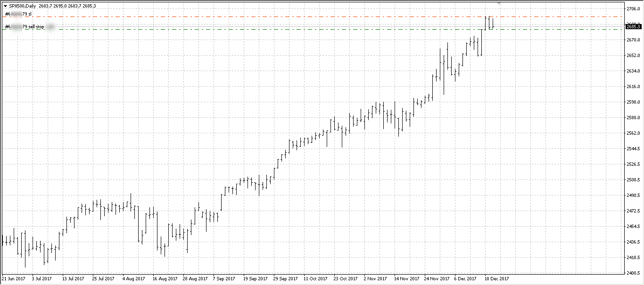Click the gray chart shift triangle marker
The height and width of the screenshot is (285, 644).
[x=499, y=4]
